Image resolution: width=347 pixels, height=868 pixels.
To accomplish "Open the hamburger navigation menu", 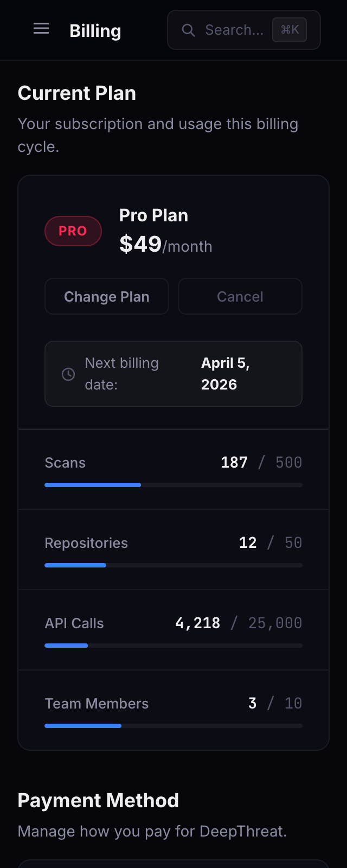I will point(41,29).
